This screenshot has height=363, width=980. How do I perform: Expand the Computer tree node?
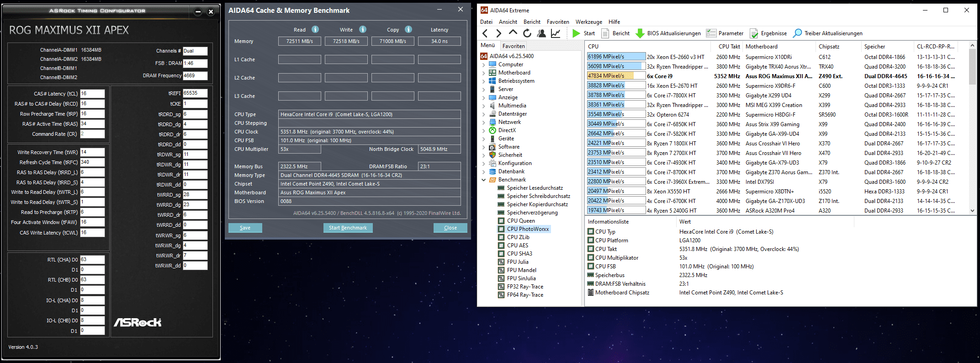483,65
